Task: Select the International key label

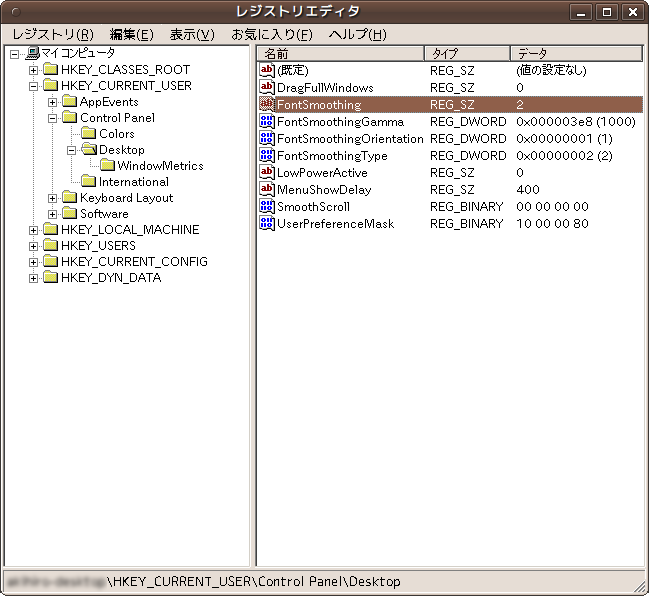Action: 134,182
